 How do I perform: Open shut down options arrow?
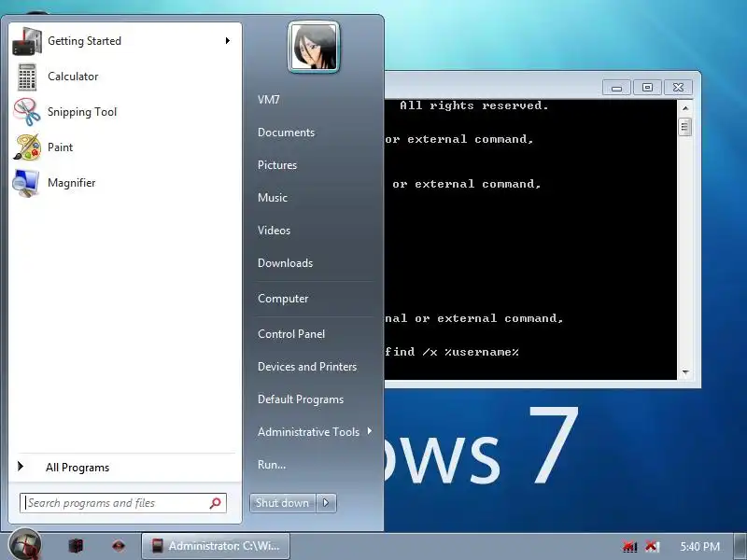[x=326, y=503]
